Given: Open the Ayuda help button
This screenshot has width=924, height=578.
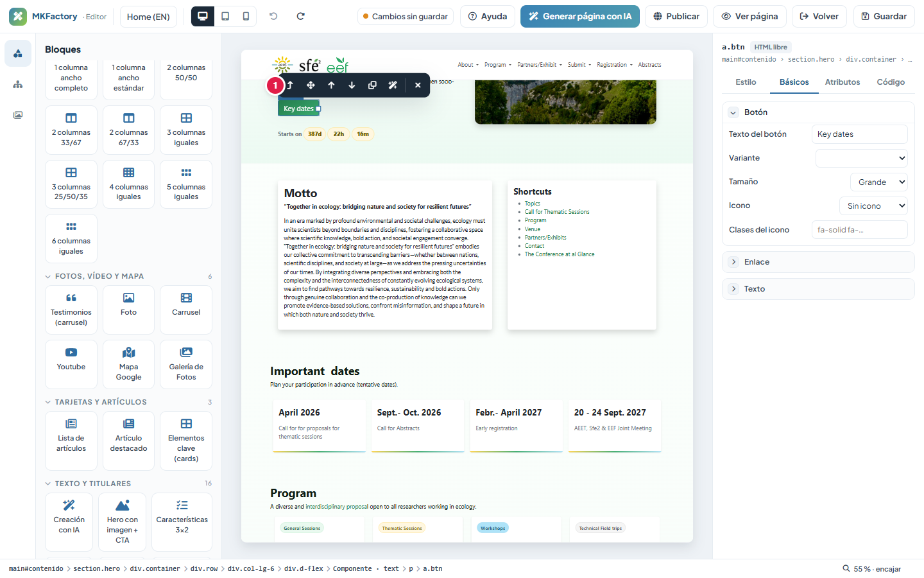Looking at the screenshot, I should (488, 16).
